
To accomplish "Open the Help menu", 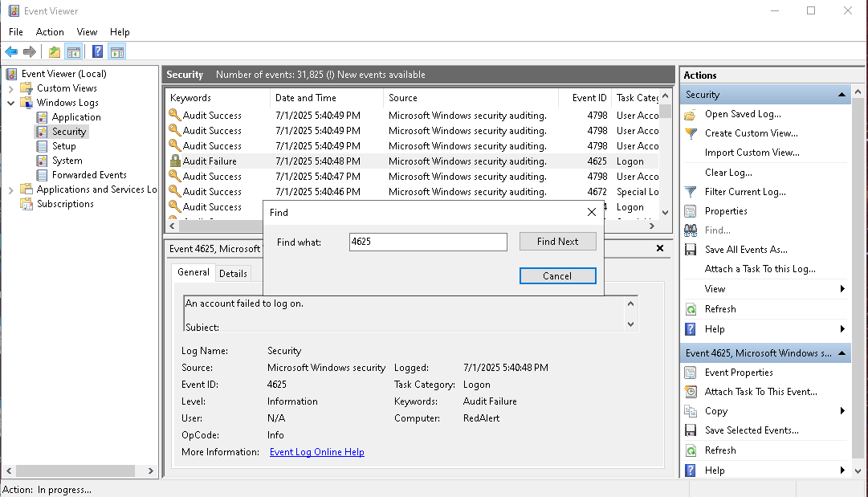I will pos(120,32).
